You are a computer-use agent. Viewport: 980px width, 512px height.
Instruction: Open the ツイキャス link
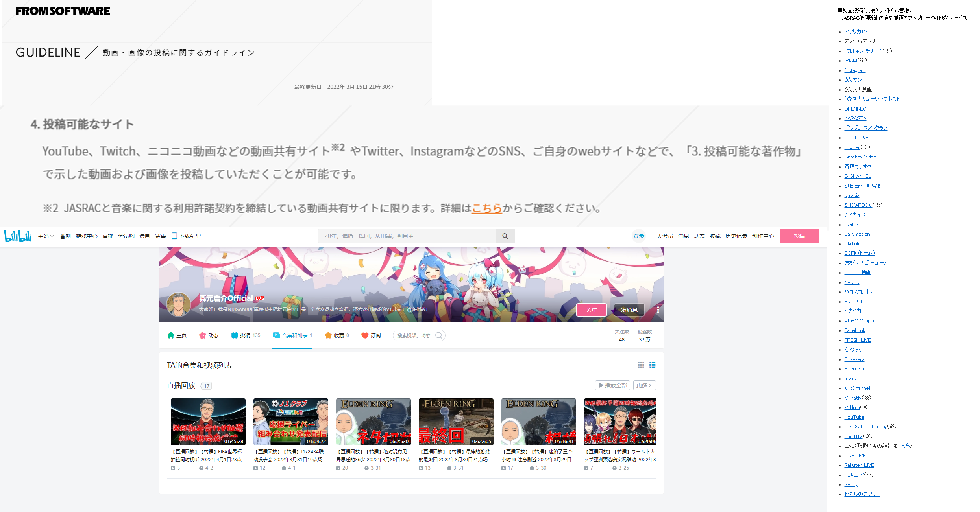tap(854, 215)
